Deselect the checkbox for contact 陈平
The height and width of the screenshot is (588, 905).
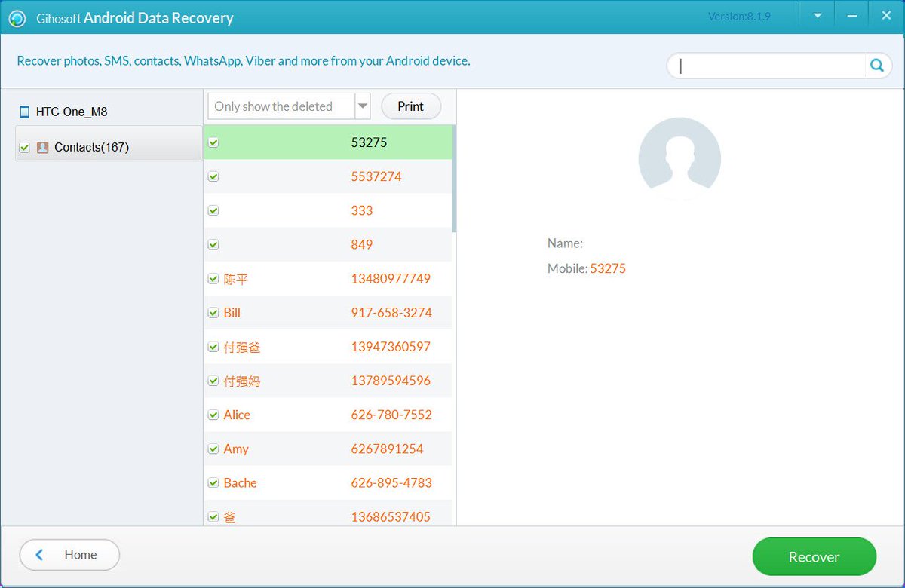click(213, 279)
